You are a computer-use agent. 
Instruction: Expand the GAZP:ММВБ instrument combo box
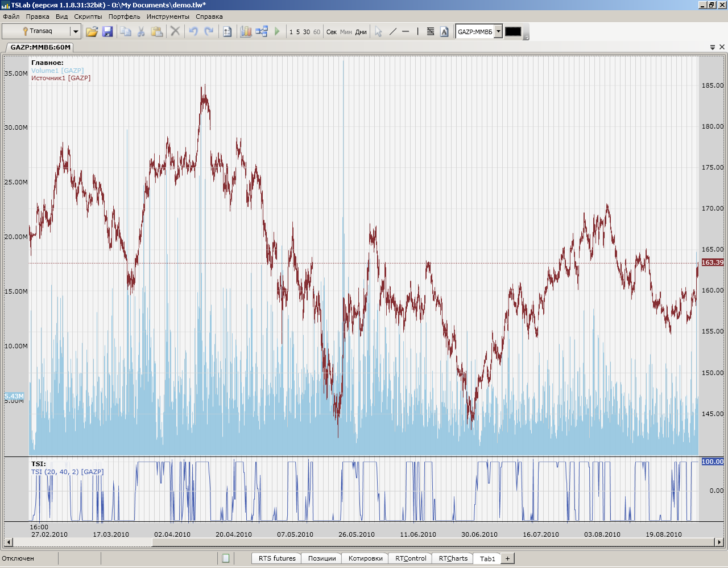pos(498,32)
